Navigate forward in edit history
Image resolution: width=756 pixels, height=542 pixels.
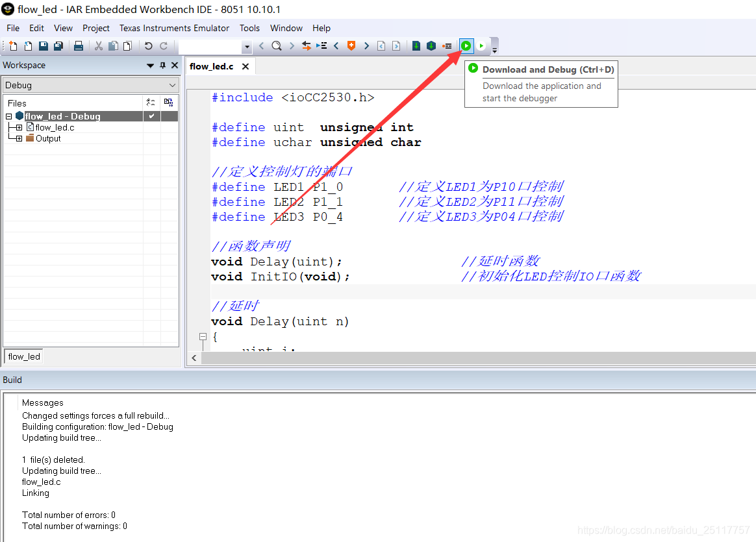(396, 46)
